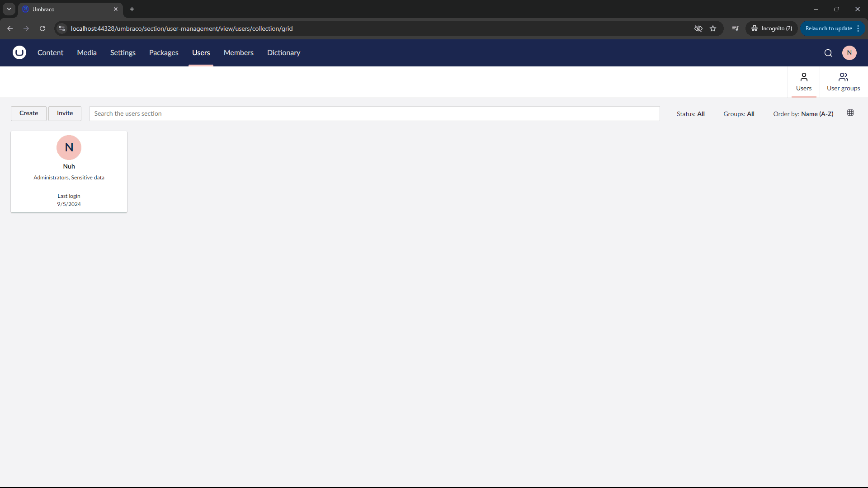Expand the Groups: All filter
This screenshot has width=868, height=488.
pos(739,114)
